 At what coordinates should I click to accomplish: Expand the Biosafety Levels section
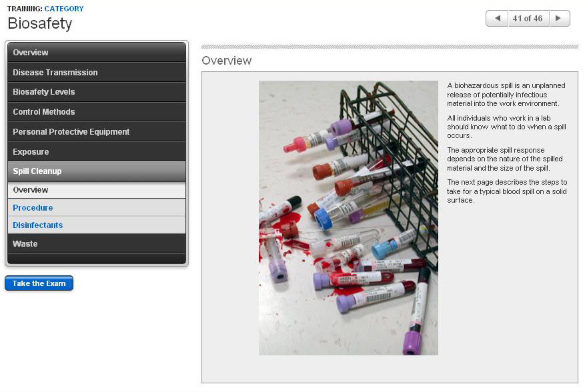pyautogui.click(x=97, y=92)
